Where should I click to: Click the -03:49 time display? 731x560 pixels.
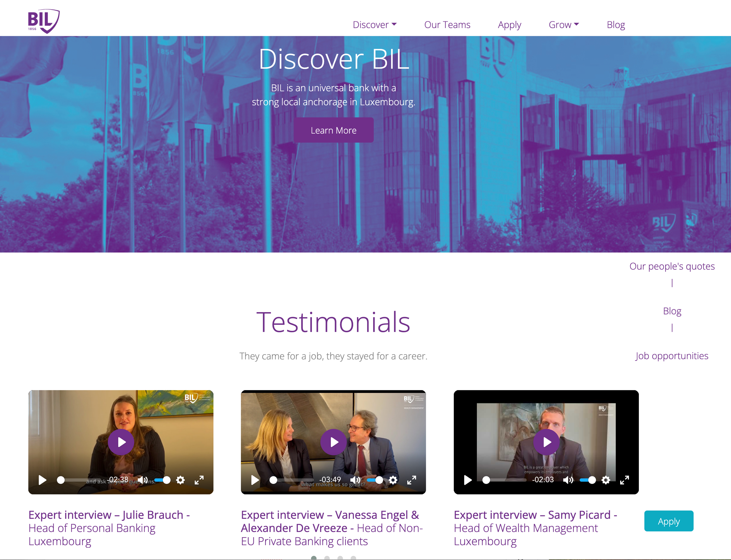coord(330,480)
